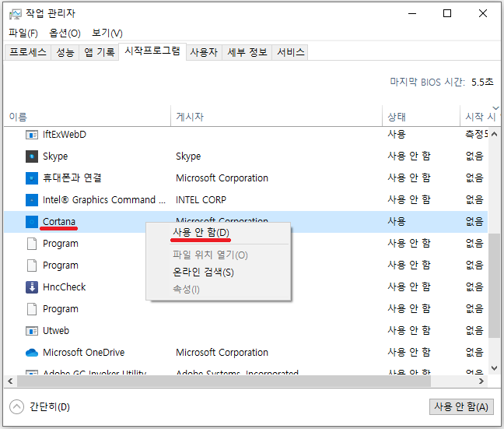Choose 온라인 검색(S) in context menu
504x429 pixels.
pos(219,273)
